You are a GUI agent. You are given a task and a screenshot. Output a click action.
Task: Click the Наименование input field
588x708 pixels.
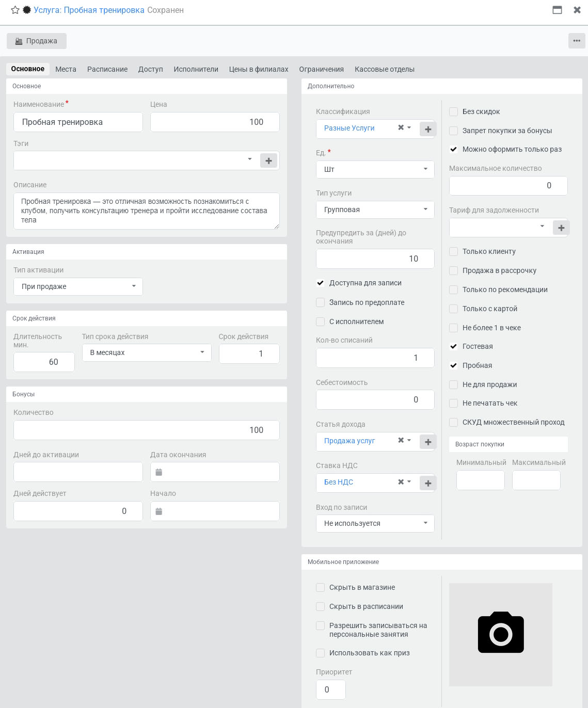(x=78, y=122)
